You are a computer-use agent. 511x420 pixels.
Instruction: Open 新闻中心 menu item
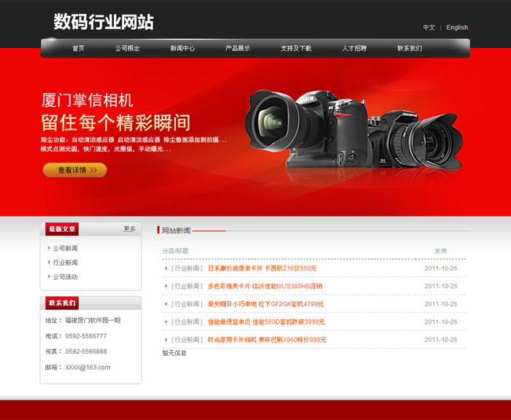click(182, 48)
